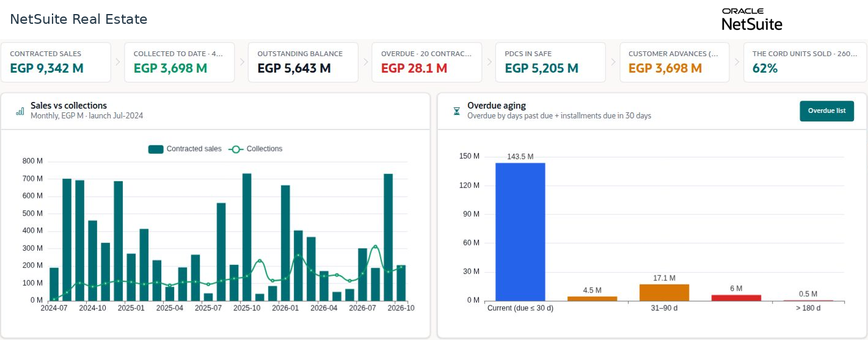868x340 pixels.
Task: Click the '2026-10' x-axis label
Action: click(x=401, y=308)
